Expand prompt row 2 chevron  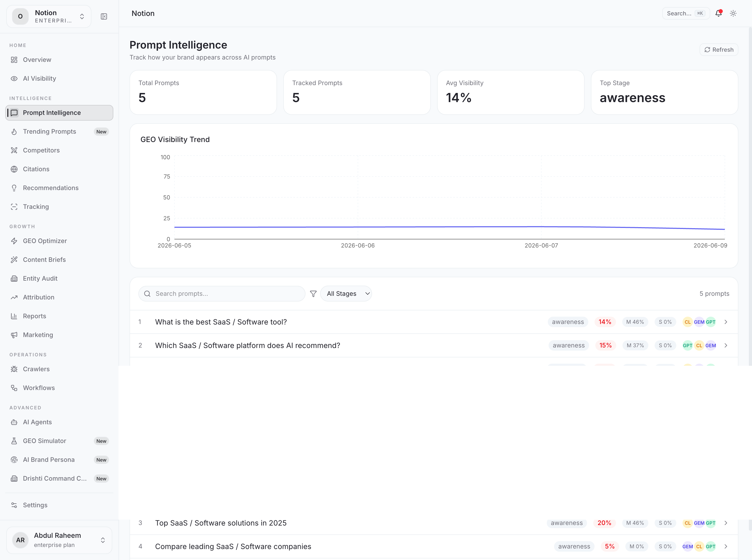[x=726, y=345]
